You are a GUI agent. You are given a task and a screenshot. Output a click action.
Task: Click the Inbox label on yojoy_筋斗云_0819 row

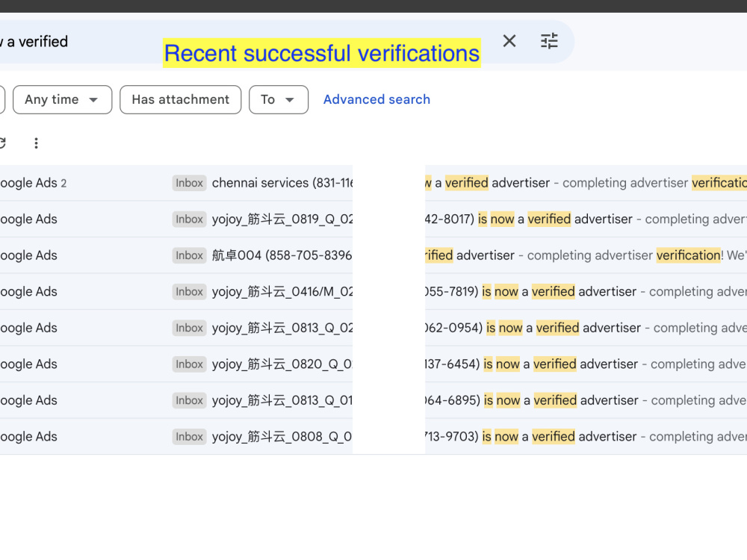189,219
